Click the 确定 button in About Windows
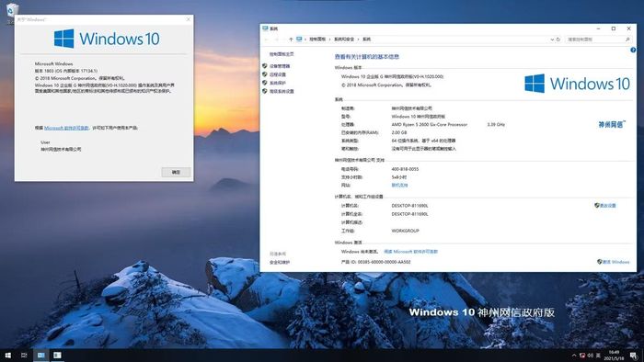The width and height of the screenshot is (644, 362). coord(176,172)
